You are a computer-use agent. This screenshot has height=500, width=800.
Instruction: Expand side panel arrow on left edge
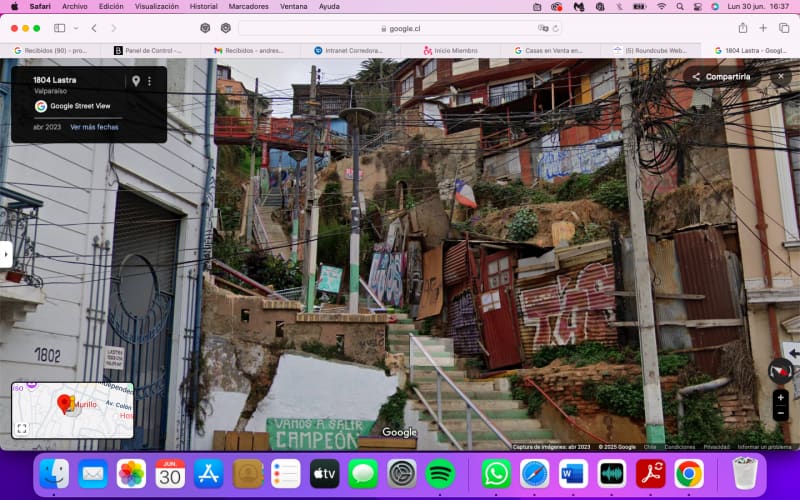(6, 254)
